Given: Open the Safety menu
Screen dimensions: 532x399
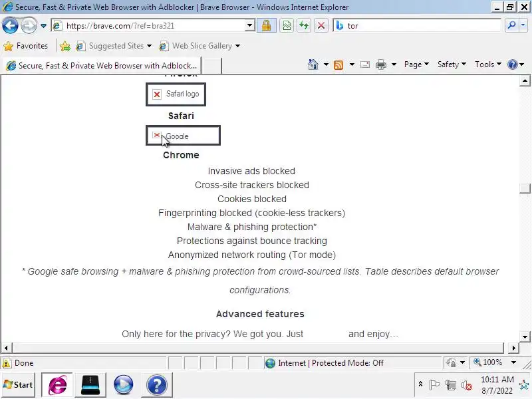Looking at the screenshot, I should [x=452, y=65].
